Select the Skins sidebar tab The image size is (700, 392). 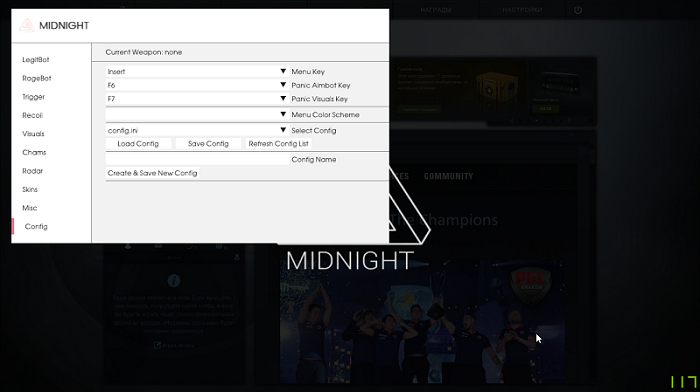(30, 189)
